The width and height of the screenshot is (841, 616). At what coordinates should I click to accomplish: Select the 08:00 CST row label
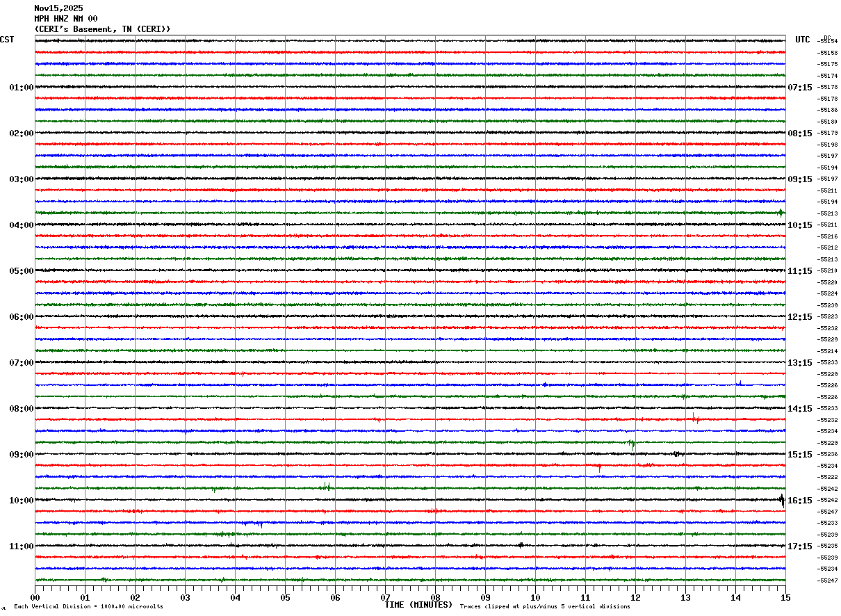[21, 409]
